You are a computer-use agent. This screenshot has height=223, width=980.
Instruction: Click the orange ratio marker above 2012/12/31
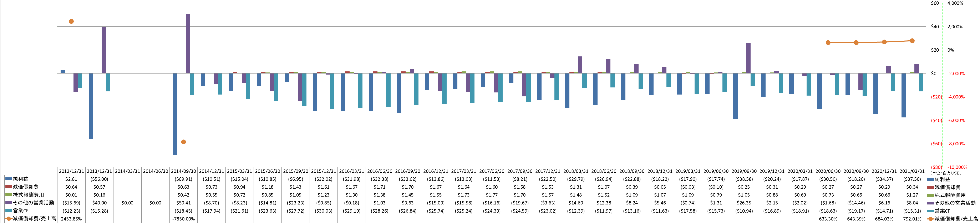coord(71,21)
